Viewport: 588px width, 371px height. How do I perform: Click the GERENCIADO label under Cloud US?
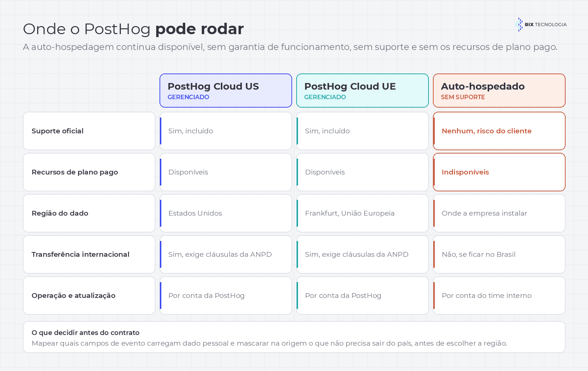[188, 97]
